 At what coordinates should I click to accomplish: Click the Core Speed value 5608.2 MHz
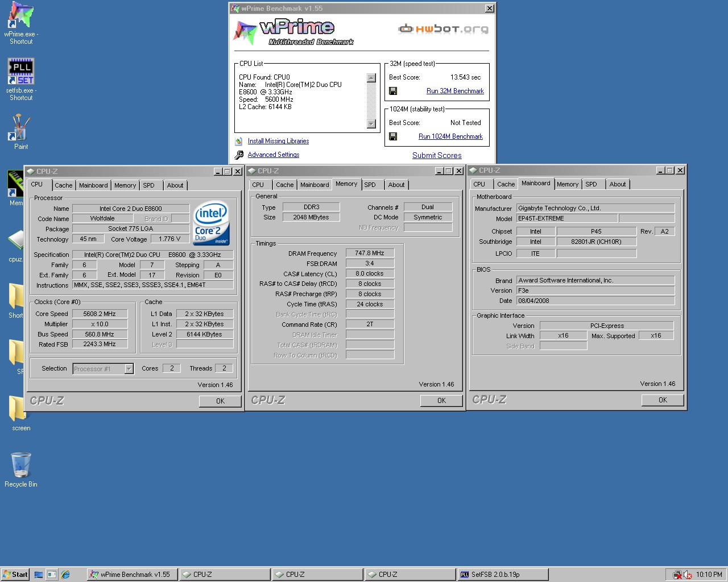(100, 314)
